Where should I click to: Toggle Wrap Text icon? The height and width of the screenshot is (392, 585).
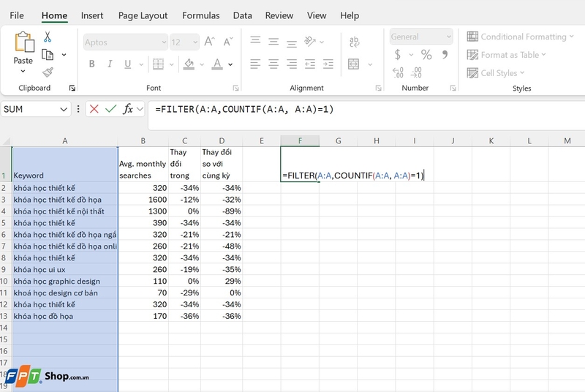tap(355, 42)
